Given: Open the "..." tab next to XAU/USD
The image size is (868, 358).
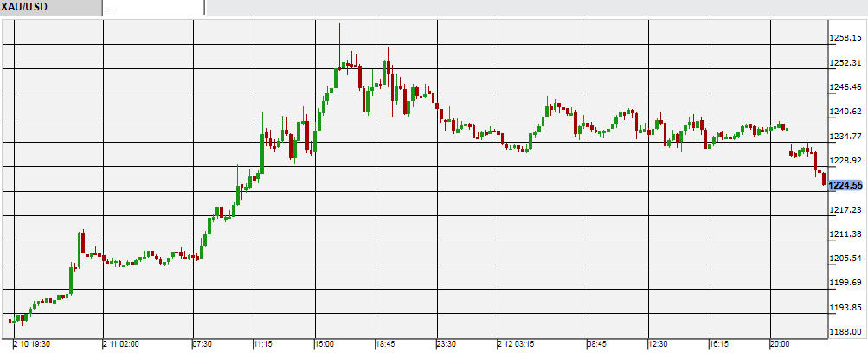Looking at the screenshot, I should click(x=152, y=8).
